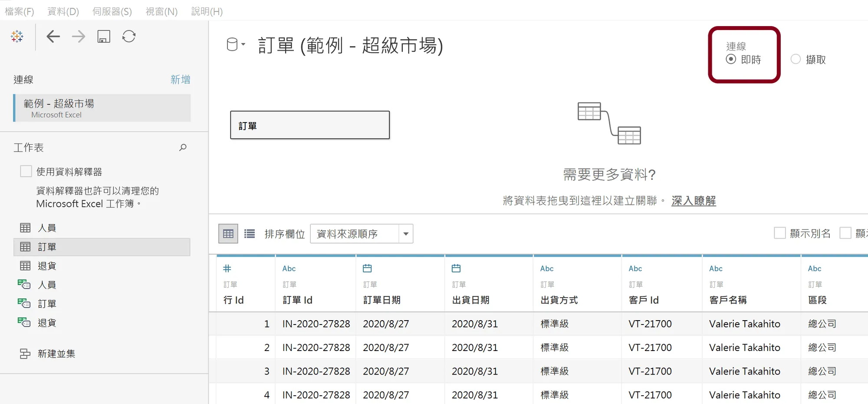Go forward with the right arrow icon

coord(79,36)
